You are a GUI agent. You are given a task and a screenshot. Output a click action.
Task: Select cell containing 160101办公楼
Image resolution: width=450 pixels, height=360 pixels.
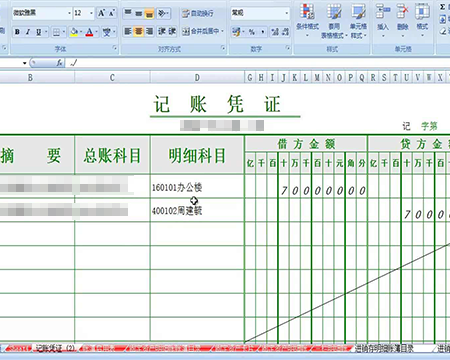click(x=197, y=187)
